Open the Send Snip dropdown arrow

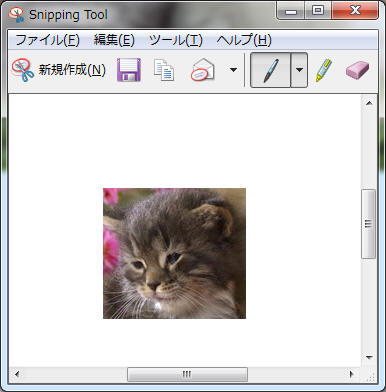tap(234, 70)
